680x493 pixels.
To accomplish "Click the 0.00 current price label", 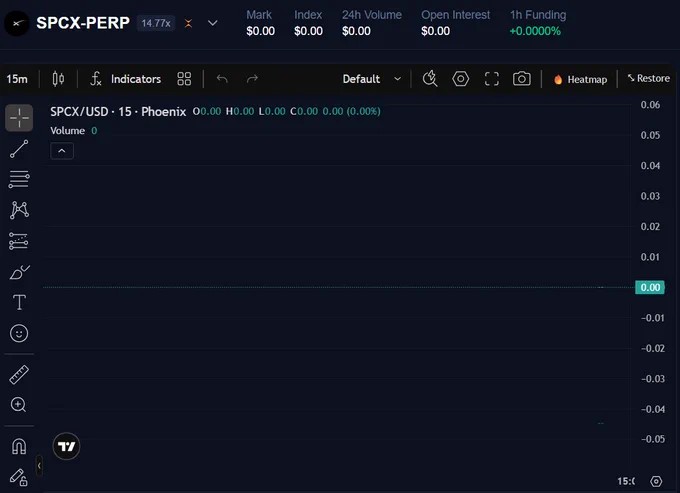I will (650, 287).
